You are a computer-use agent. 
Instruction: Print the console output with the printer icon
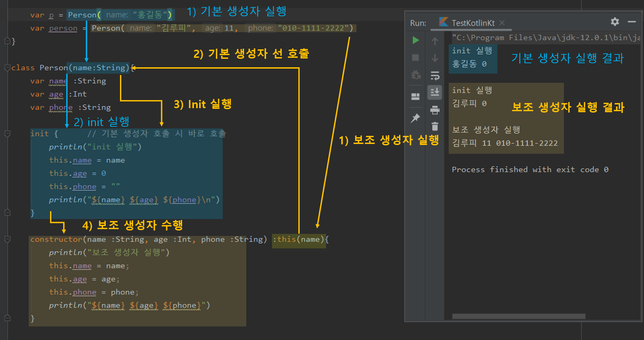pyautogui.click(x=435, y=110)
